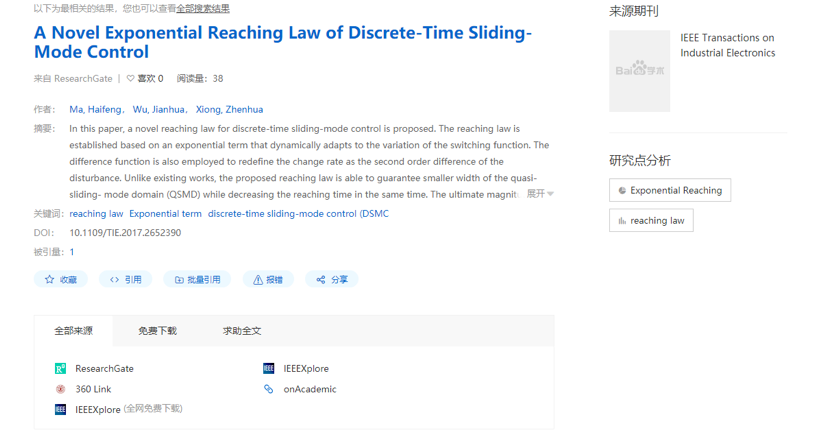Click the DOI 10.1109/TIE.2017.2652390 text

point(125,233)
